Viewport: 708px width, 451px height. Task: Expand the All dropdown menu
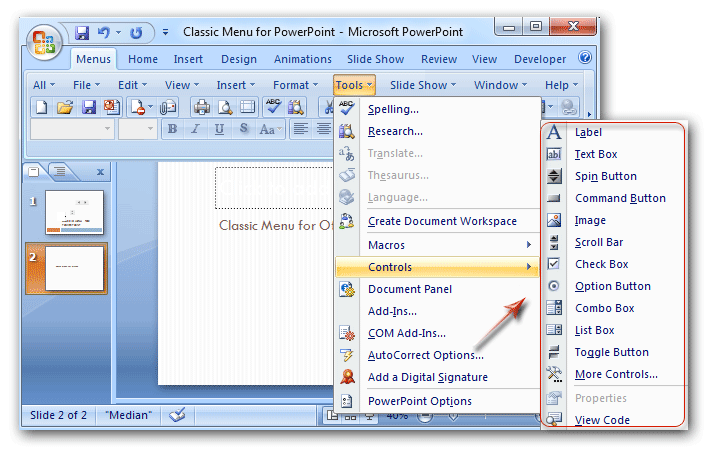(44, 85)
